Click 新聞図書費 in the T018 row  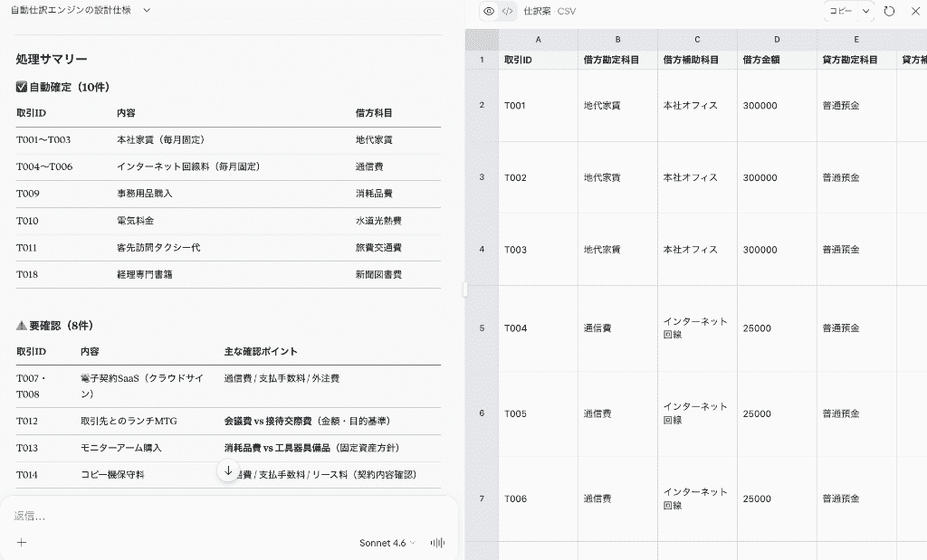coord(378,274)
